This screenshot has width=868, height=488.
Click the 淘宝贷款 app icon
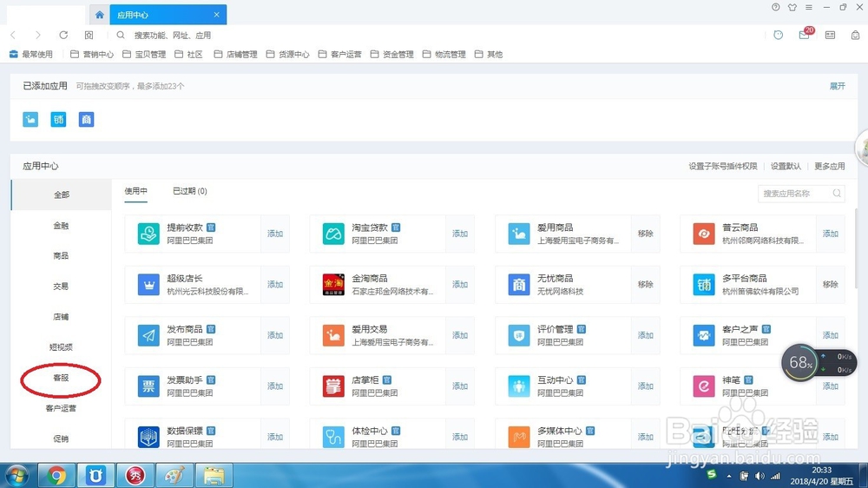[333, 234]
